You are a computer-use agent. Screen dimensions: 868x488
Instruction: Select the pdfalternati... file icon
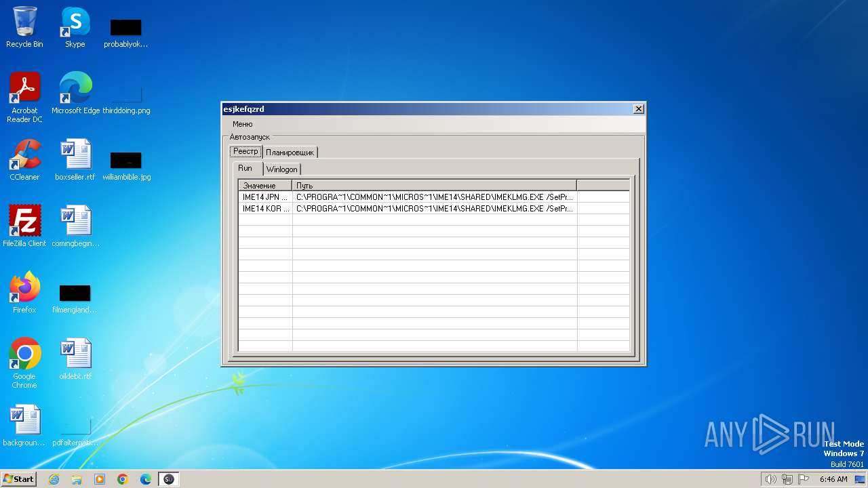click(x=75, y=432)
